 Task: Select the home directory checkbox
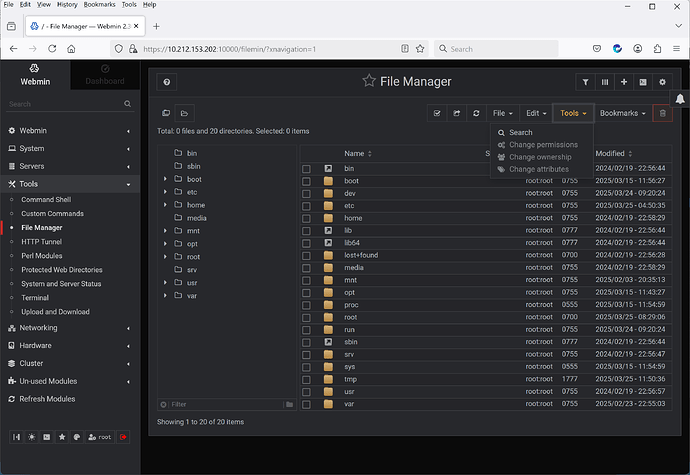(306, 218)
